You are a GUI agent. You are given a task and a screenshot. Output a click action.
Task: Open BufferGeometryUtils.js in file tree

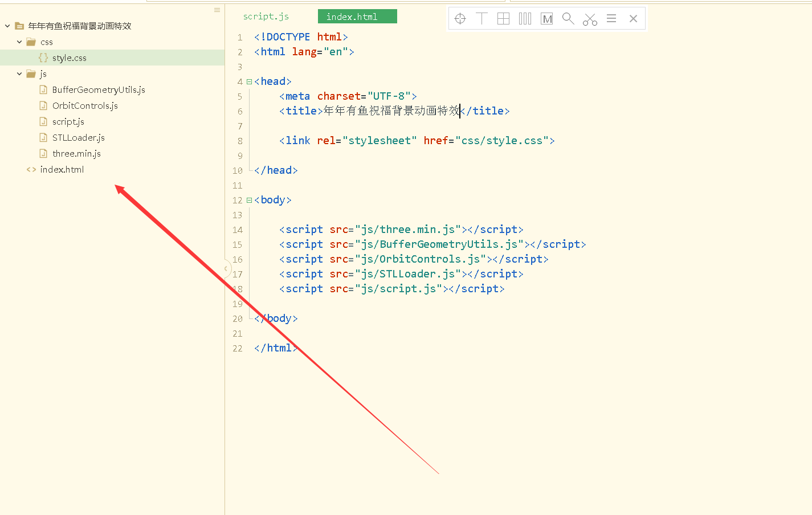click(99, 90)
